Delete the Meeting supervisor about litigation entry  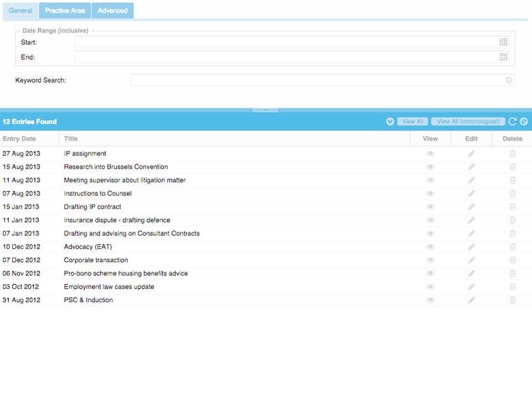pyautogui.click(x=512, y=180)
